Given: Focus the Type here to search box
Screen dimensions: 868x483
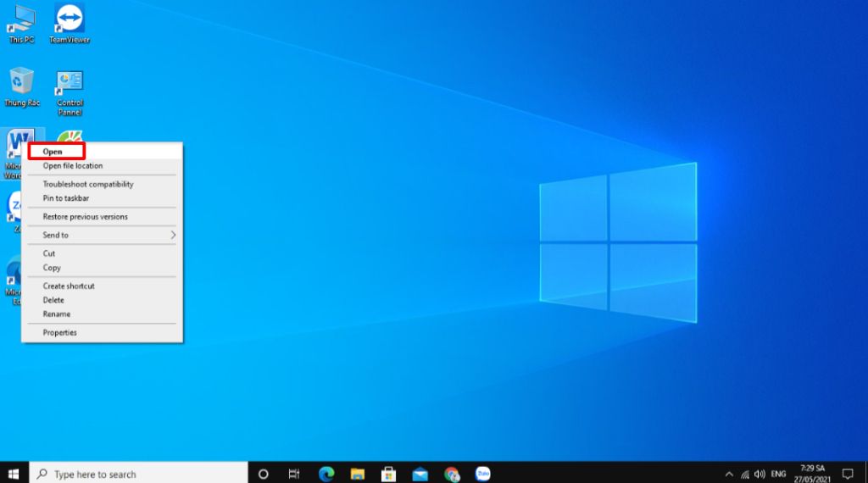Looking at the screenshot, I should pyautogui.click(x=138, y=474).
